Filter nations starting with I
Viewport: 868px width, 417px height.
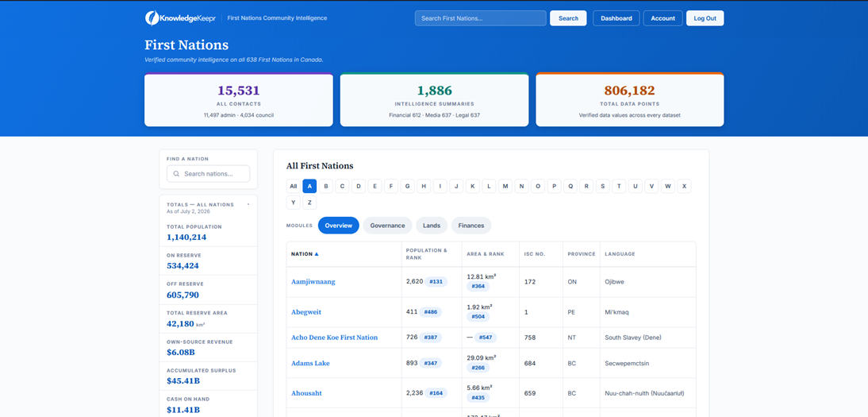[x=440, y=187]
